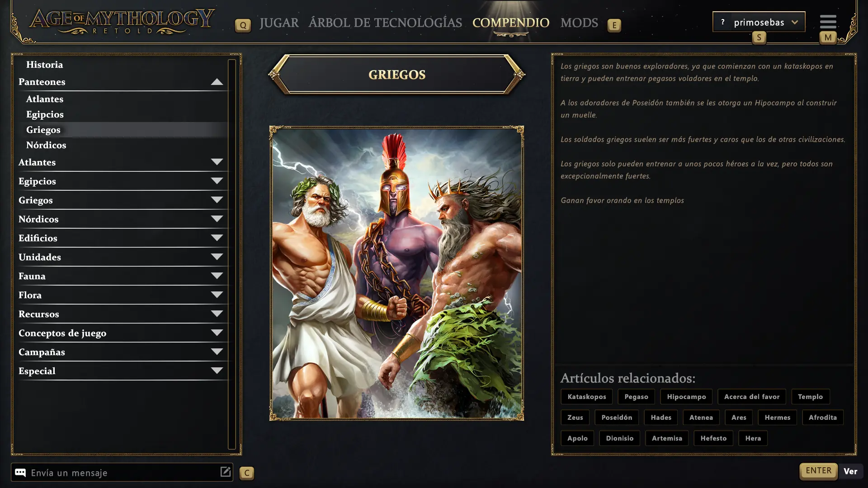Switch to the Árbol de Tecnologías tab
Screen dimensions: 868x488
(385, 23)
